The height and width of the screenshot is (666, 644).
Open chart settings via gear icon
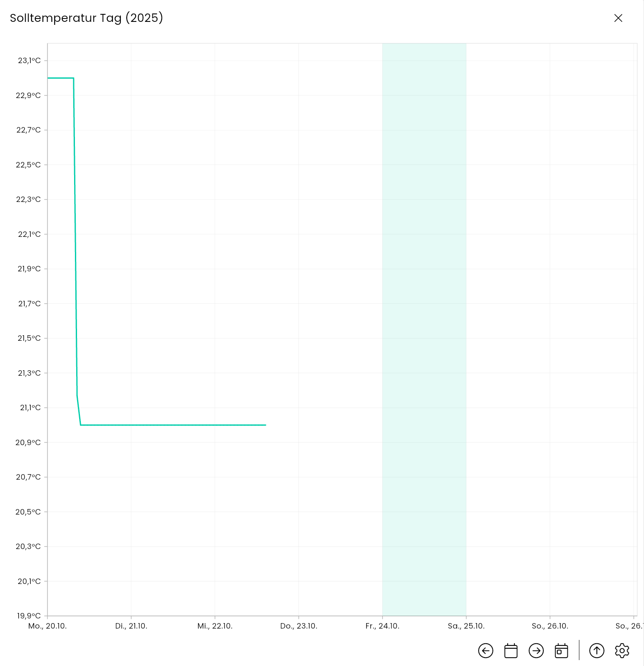pos(622,650)
